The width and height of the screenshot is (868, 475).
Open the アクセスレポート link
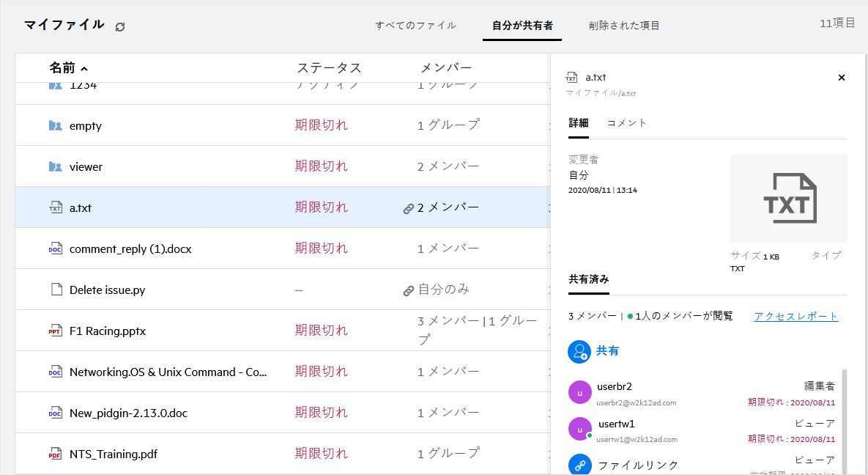click(795, 317)
